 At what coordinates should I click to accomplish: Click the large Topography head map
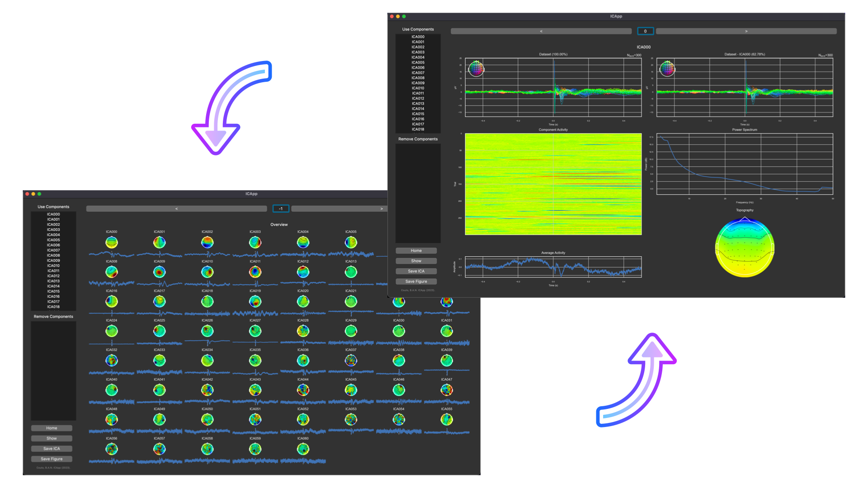(745, 248)
